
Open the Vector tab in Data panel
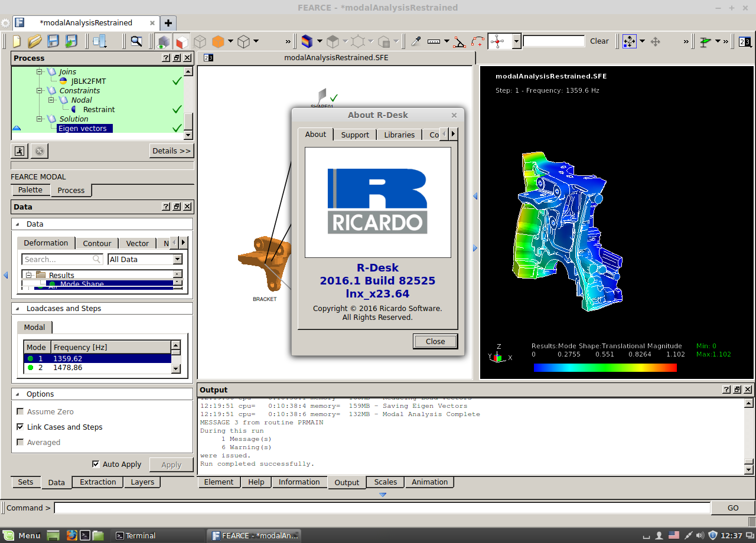click(138, 243)
